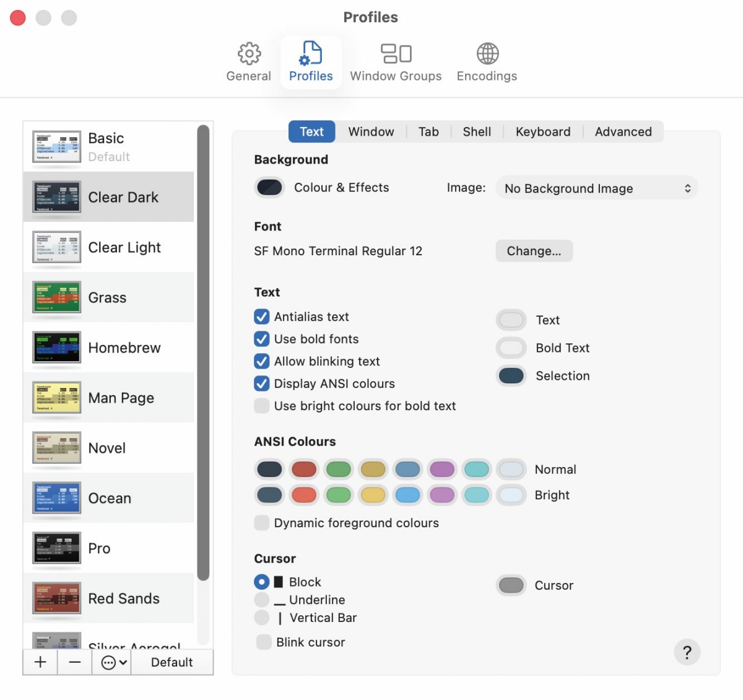Open the Cursor colour swatch

(511, 585)
